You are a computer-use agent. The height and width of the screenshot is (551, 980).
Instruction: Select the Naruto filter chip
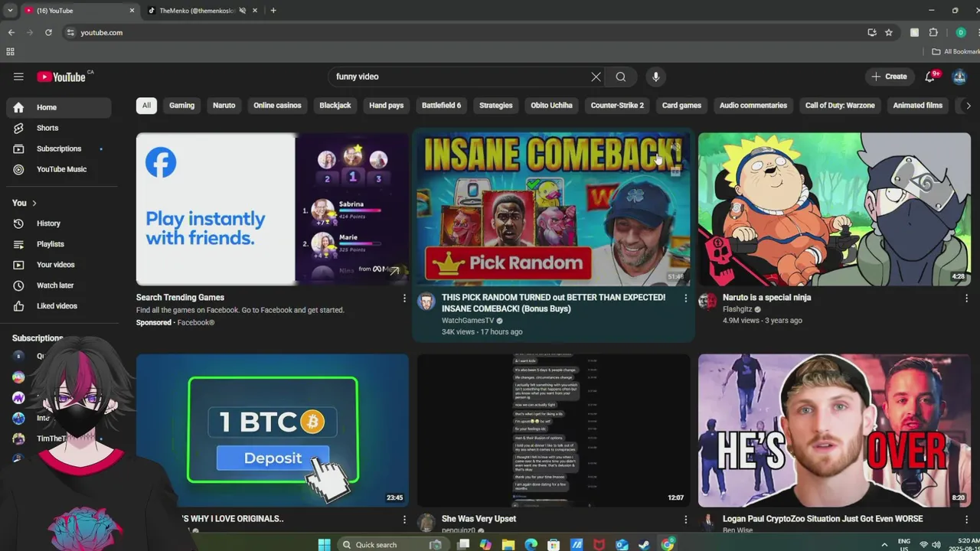[x=224, y=106]
